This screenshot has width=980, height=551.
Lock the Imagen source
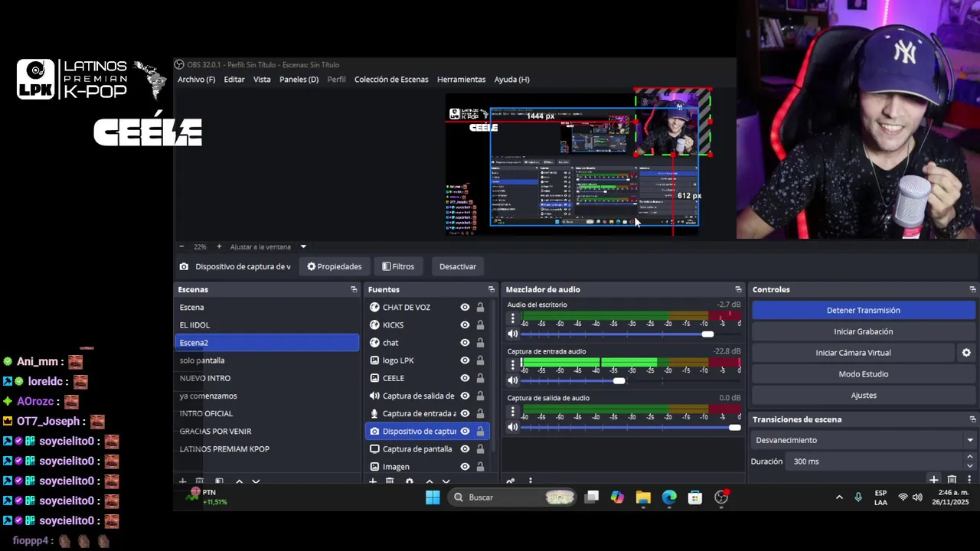pyautogui.click(x=480, y=466)
